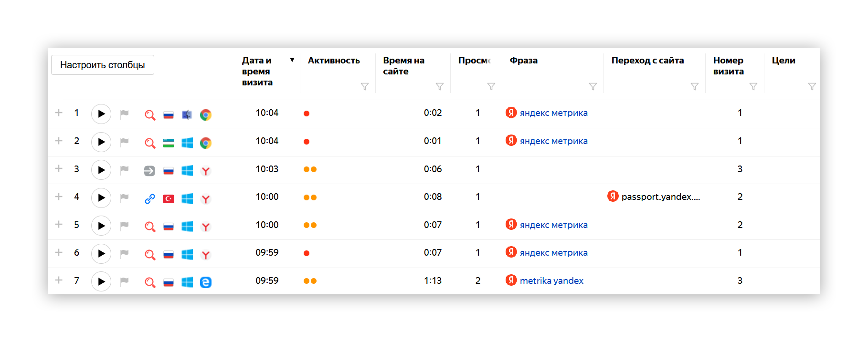Expand details for visit 1
Image resolution: width=868 pixels, height=342 pixels.
tap(59, 113)
